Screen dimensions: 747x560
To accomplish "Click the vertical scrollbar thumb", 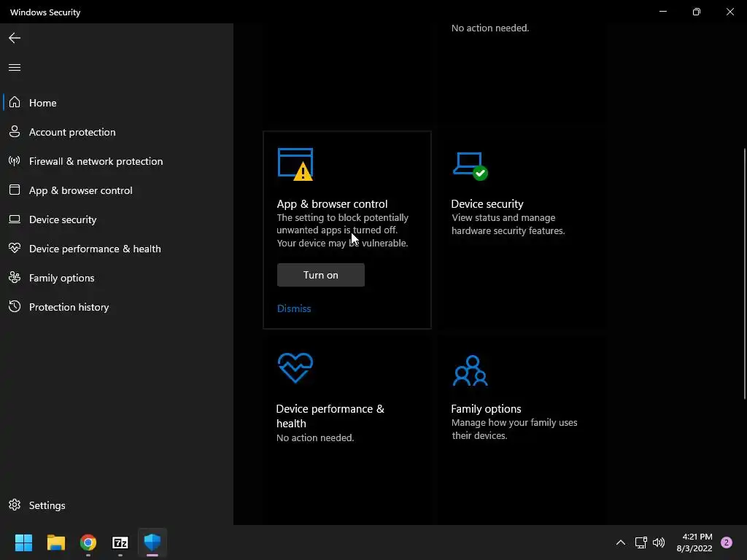I will click(x=744, y=274).
